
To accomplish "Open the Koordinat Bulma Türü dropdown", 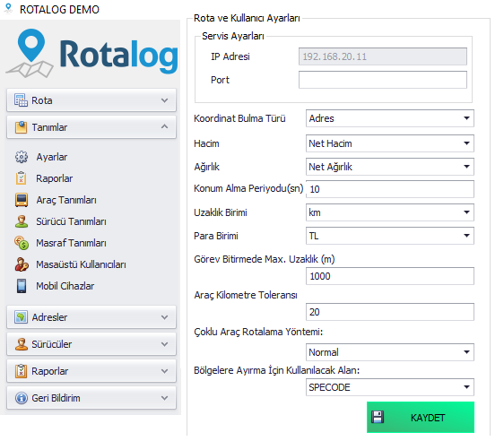I will coord(389,118).
